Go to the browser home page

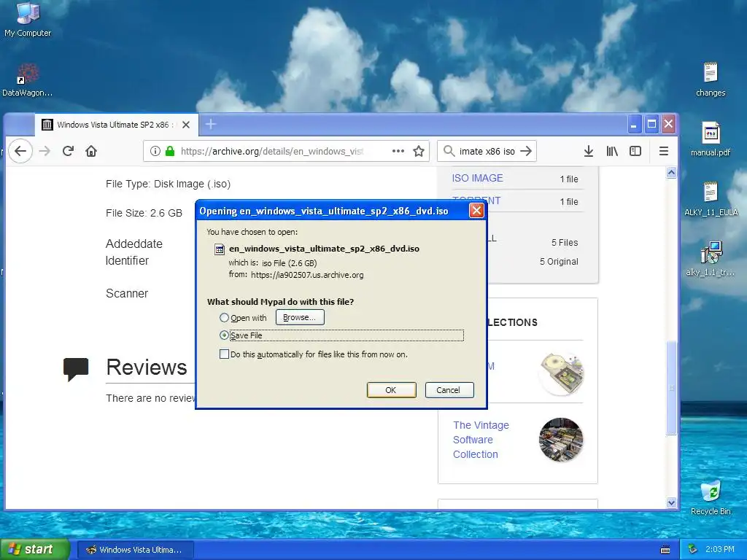pos(91,151)
